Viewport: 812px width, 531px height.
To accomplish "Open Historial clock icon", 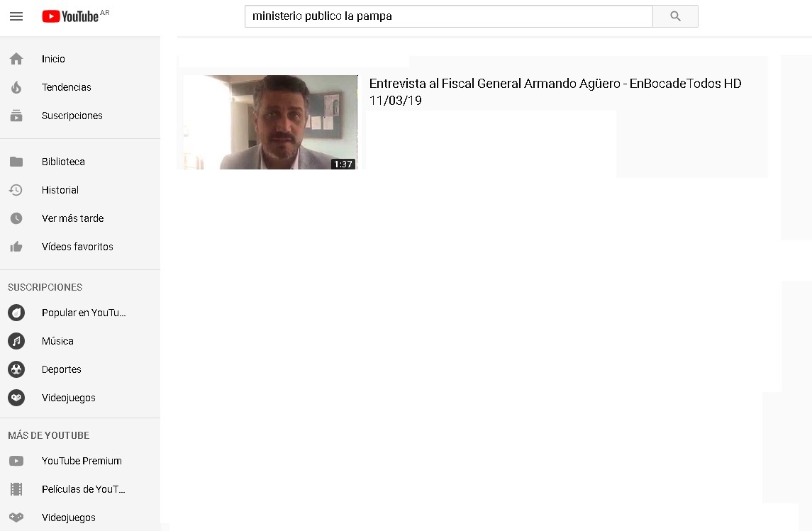I will pos(16,190).
